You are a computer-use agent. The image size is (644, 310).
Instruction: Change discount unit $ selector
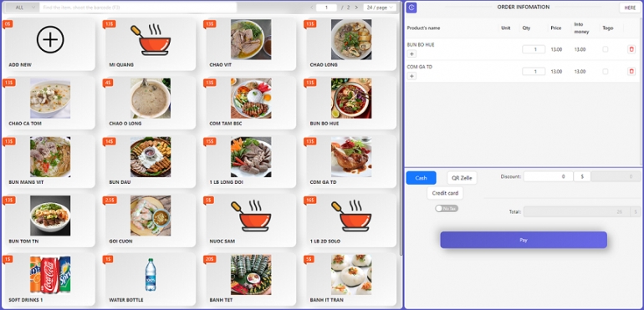click(x=582, y=176)
